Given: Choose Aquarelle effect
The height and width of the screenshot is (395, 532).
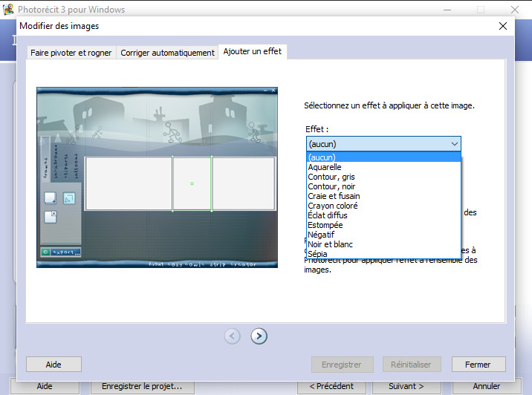Looking at the screenshot, I should (x=383, y=167).
